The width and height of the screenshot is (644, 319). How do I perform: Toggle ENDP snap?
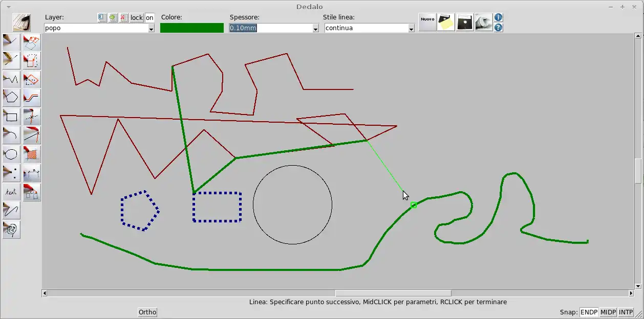point(589,312)
